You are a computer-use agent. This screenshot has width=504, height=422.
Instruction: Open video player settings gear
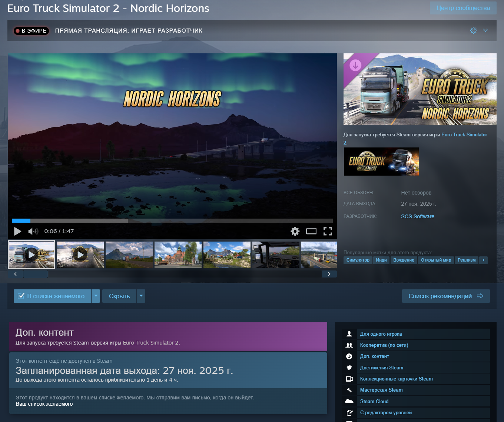pos(295,231)
